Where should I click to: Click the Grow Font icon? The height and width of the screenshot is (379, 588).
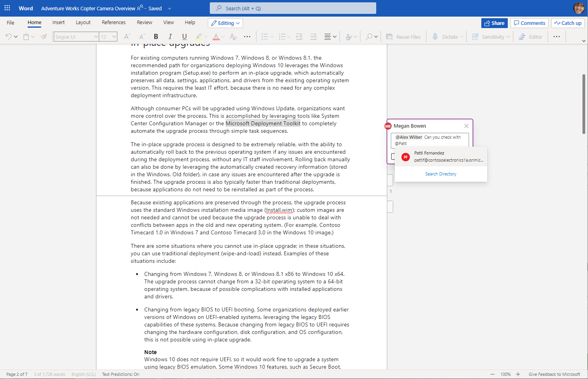(127, 37)
